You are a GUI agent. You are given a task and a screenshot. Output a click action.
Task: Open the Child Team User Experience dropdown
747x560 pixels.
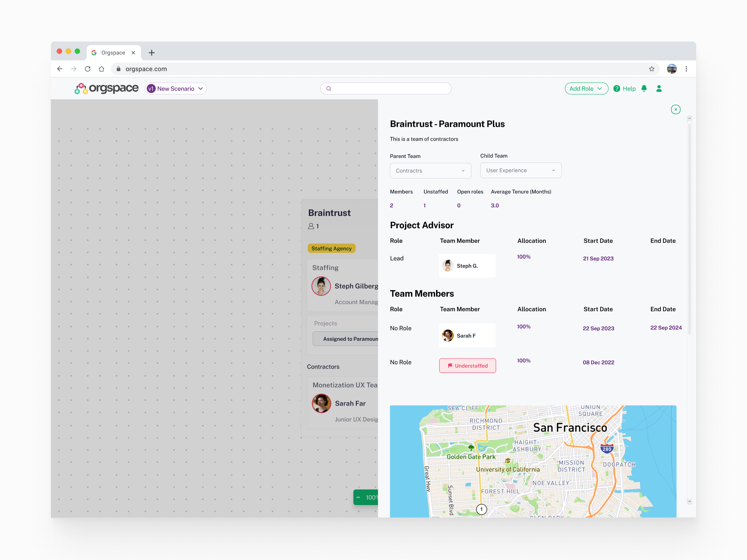click(520, 170)
